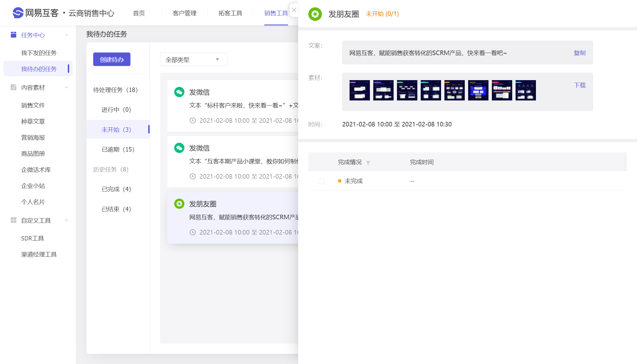637x364 pixels.
Task: Go to 首页 tab
Action: click(x=139, y=13)
